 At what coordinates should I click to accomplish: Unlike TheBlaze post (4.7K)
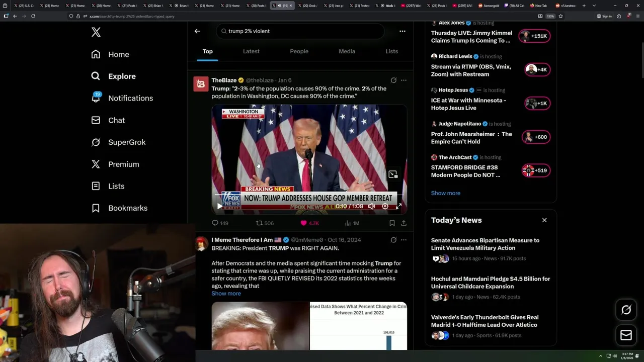309,223
